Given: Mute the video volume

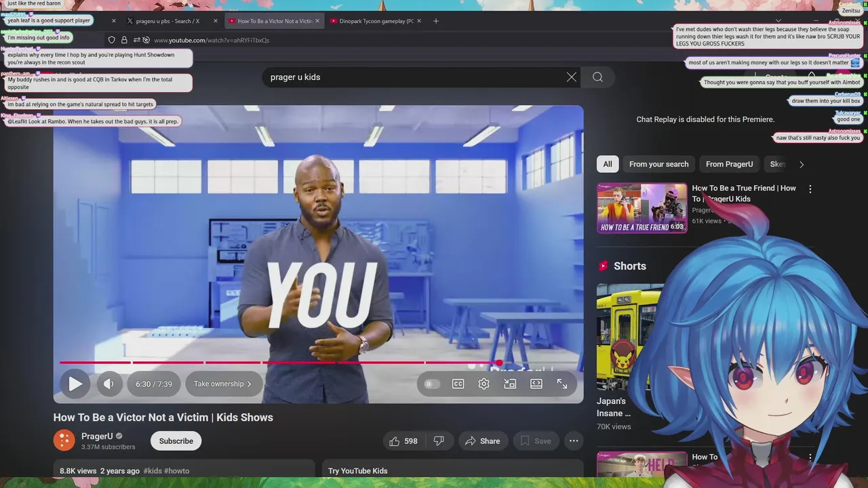Looking at the screenshot, I should tap(108, 384).
